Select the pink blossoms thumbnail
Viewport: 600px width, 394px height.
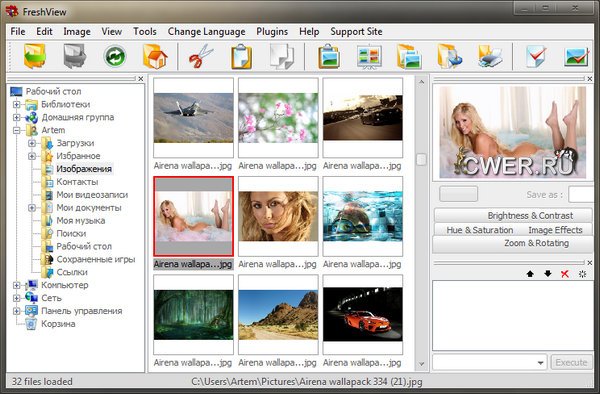[278, 118]
